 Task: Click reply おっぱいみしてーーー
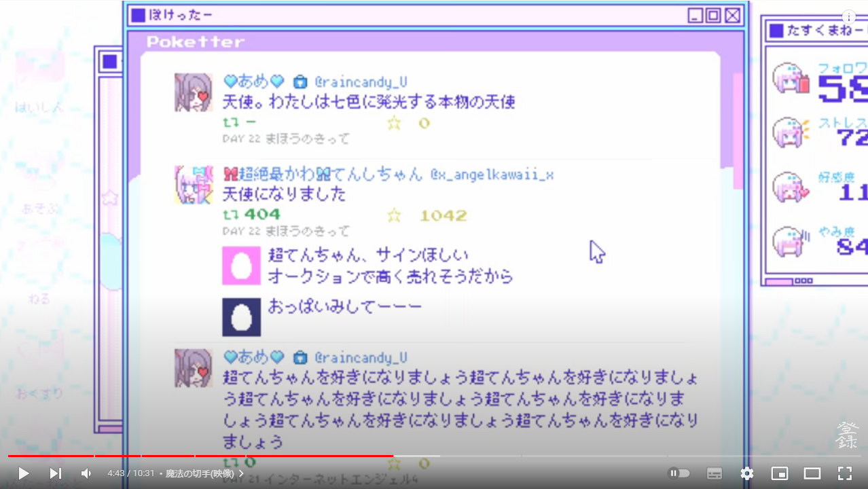344,307
